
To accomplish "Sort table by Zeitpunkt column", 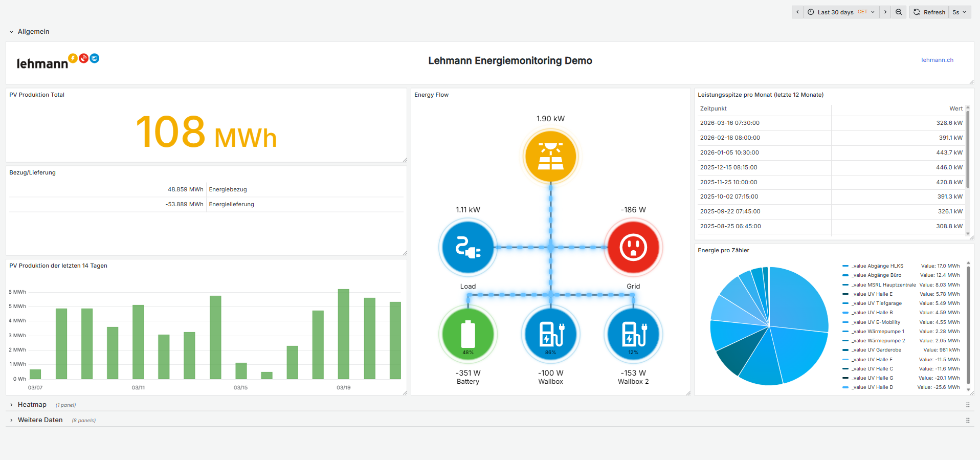I will click(713, 108).
